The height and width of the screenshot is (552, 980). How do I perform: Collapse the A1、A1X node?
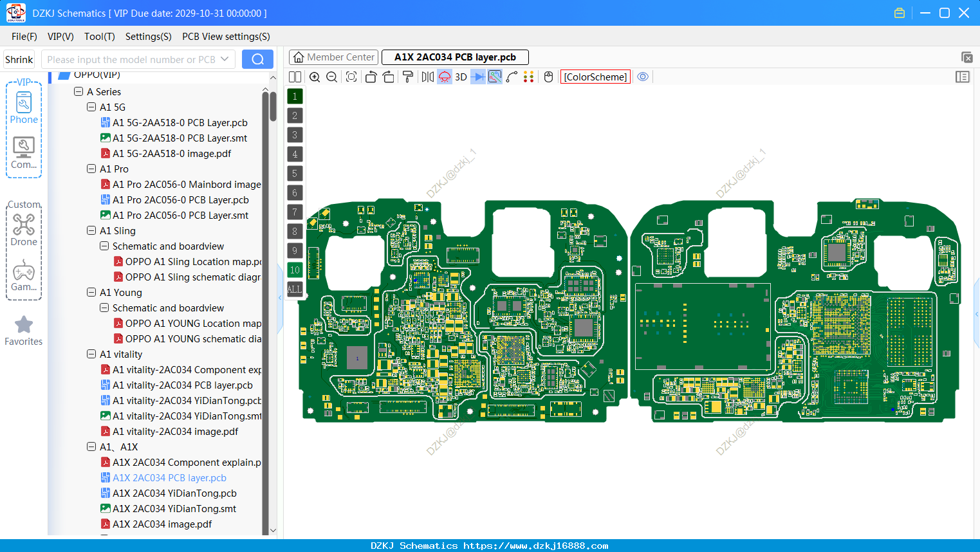click(91, 446)
